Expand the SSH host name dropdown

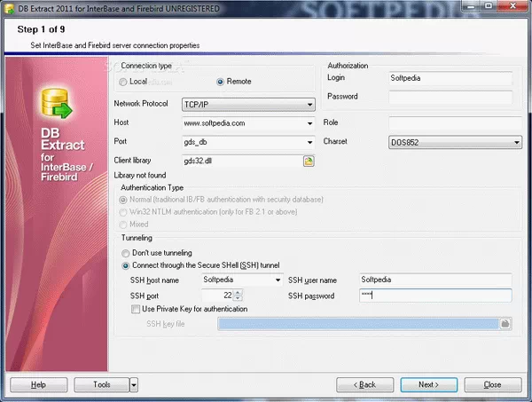tap(278, 280)
